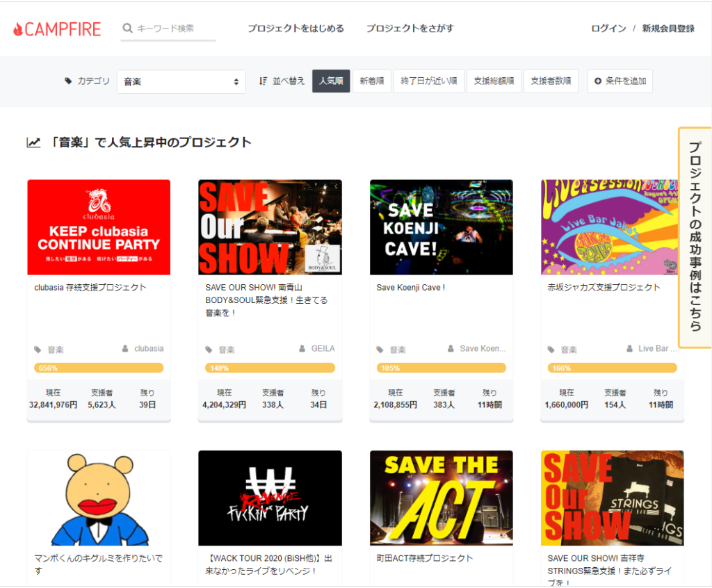
Task: Click the 32,841,976円 amount
Action: click(53, 405)
